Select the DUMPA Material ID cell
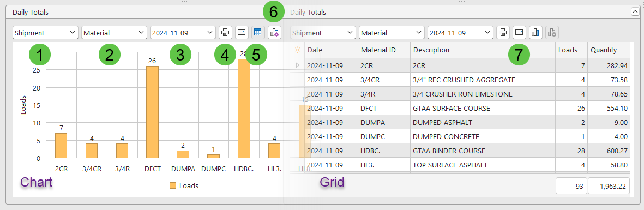644x210 pixels. (384, 123)
